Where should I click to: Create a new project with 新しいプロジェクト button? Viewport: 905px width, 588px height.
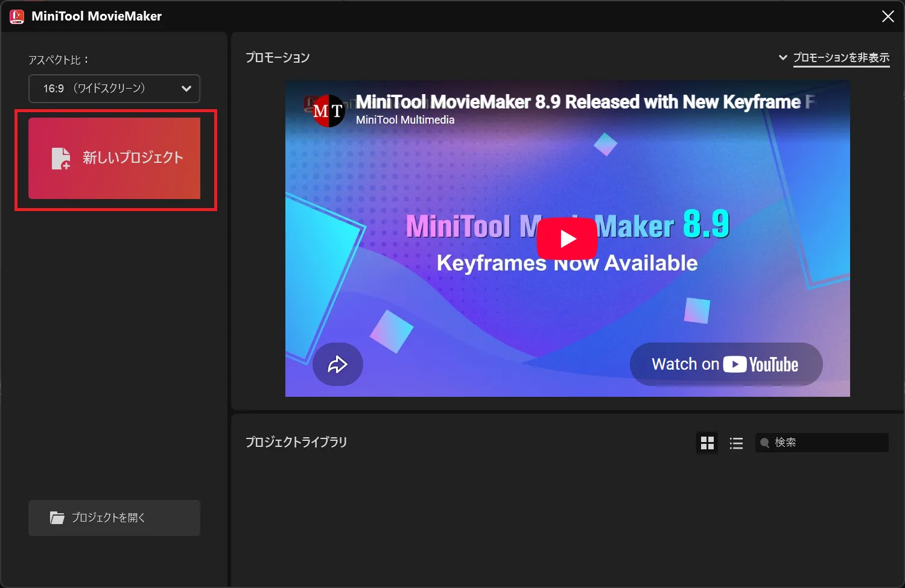[114, 158]
